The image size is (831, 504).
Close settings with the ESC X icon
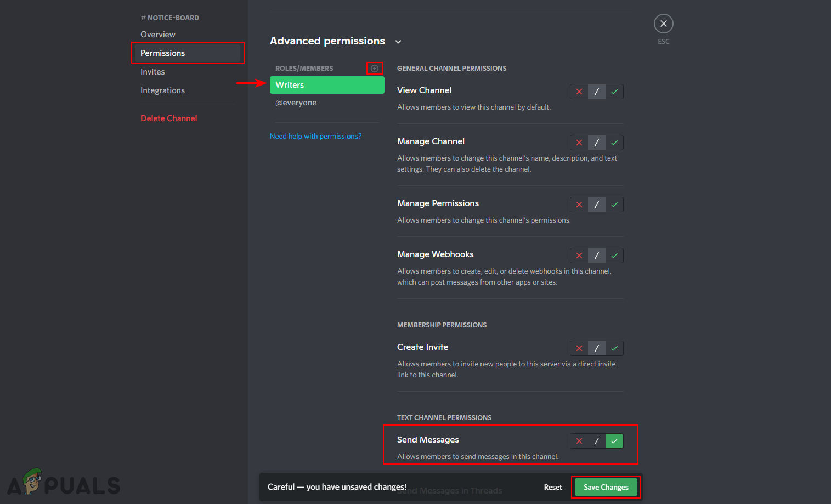click(663, 24)
